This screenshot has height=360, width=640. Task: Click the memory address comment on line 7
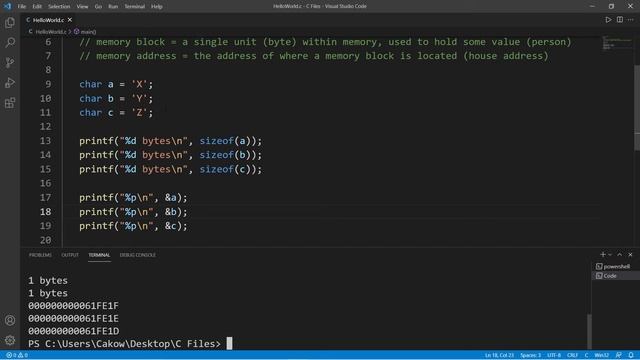tap(314, 56)
